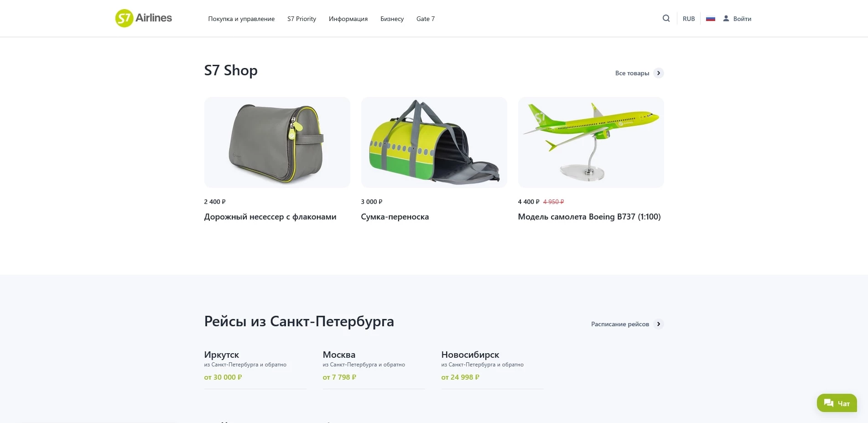Open the RUB currency selector

[x=689, y=18]
